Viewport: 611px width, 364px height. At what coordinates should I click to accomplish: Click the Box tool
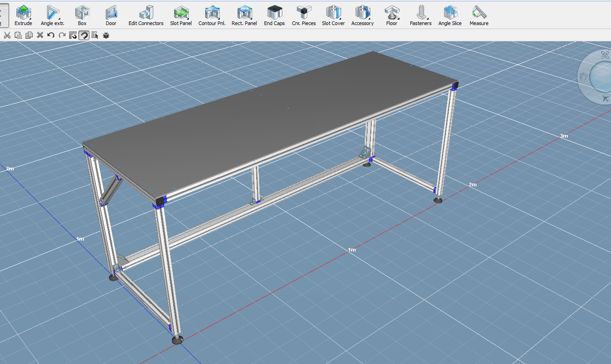point(82,15)
